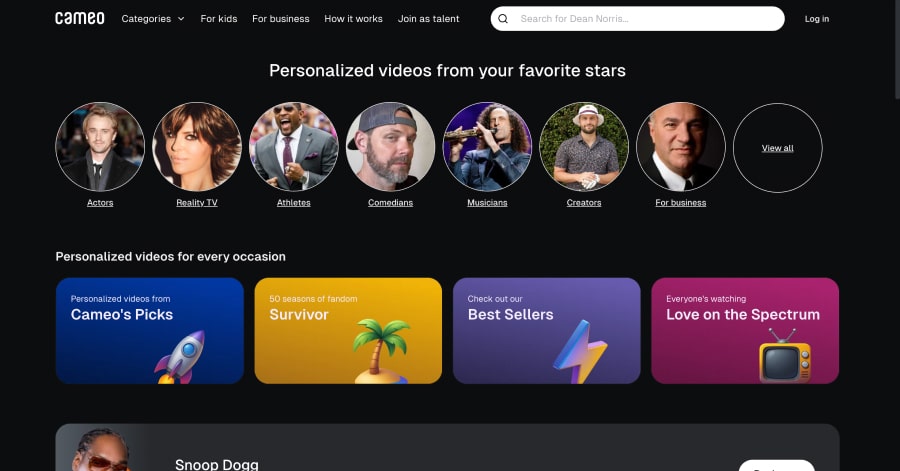This screenshot has height=471, width=900.
Task: Click the Actors text link
Action: [x=100, y=203]
